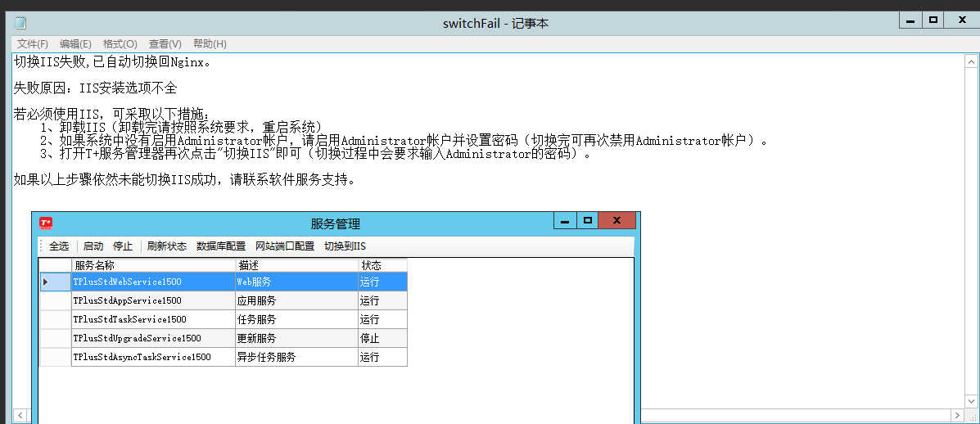This screenshot has height=424, width=980.
Task: Minimize the switchFail Notepad window
Action: (x=910, y=20)
